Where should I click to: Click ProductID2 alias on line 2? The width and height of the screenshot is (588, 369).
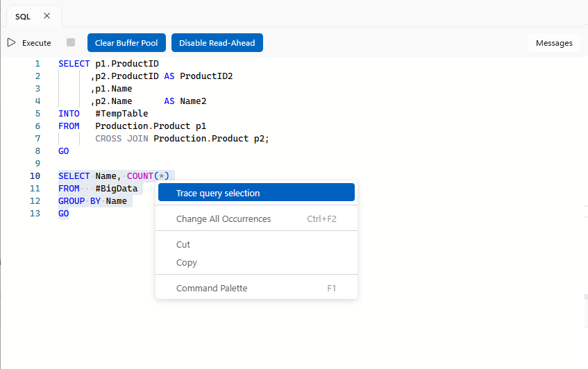click(x=206, y=76)
